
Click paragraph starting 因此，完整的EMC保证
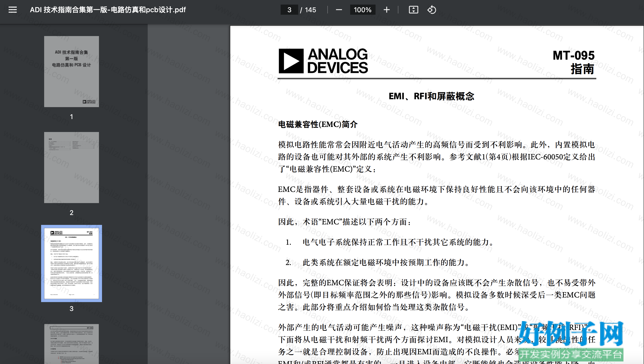pyautogui.click(x=437, y=295)
